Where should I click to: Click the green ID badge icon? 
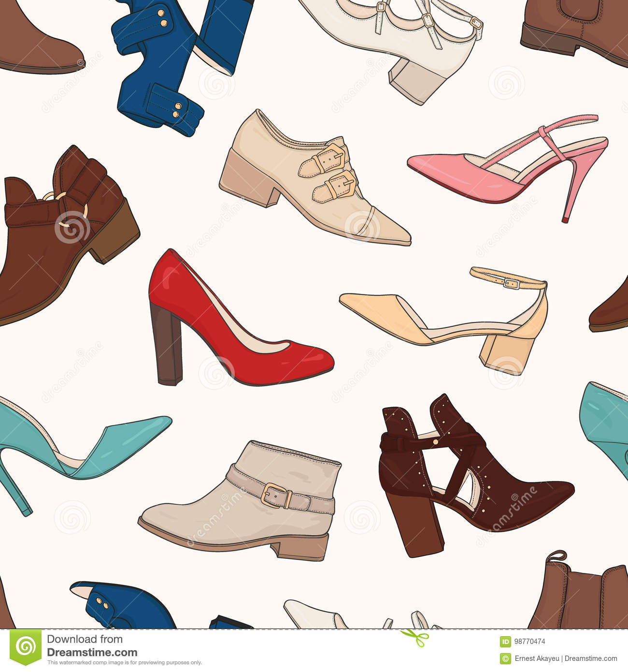505,642
